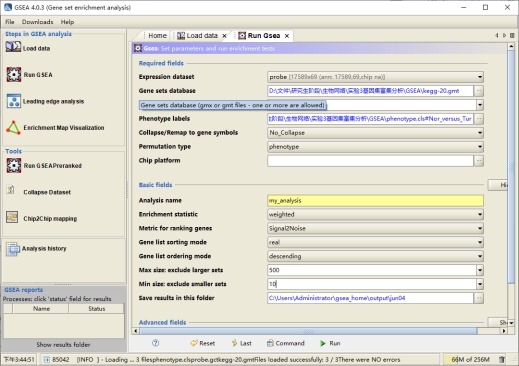The width and height of the screenshot is (519, 366).
Task: Click the trash garbage-collect icon in status bar
Action: point(502,359)
